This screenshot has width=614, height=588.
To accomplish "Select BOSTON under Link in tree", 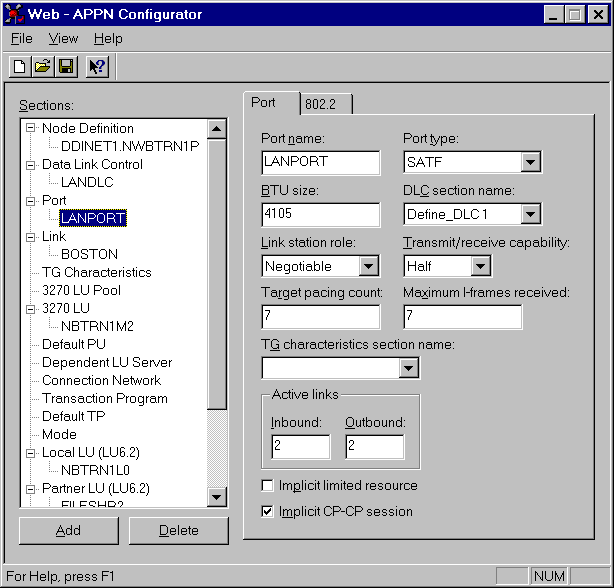I will pos(89,254).
